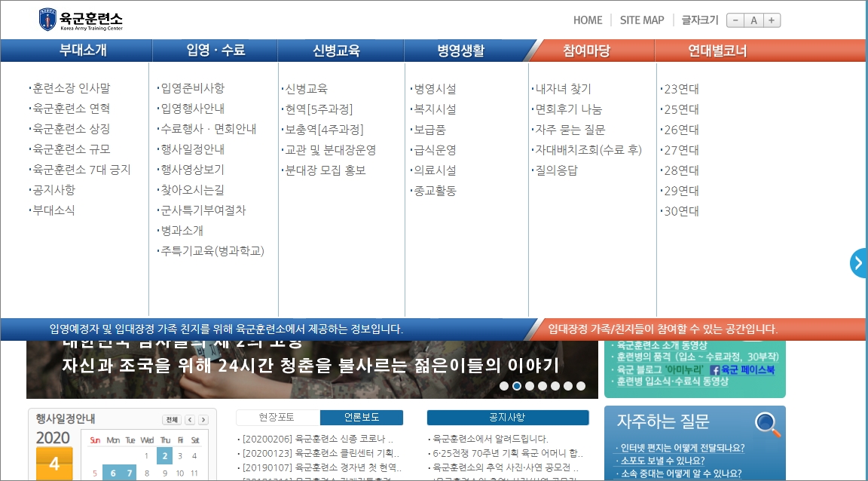This screenshot has height=481, width=868.
Task: Open FAQ 인터넷 편지는 어떻게 전달되나요?
Action: (683, 448)
